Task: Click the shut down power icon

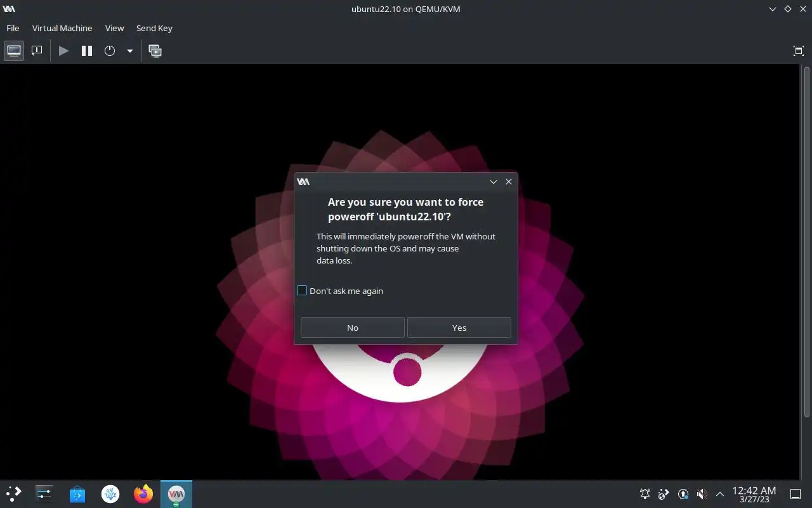Action: click(110, 51)
